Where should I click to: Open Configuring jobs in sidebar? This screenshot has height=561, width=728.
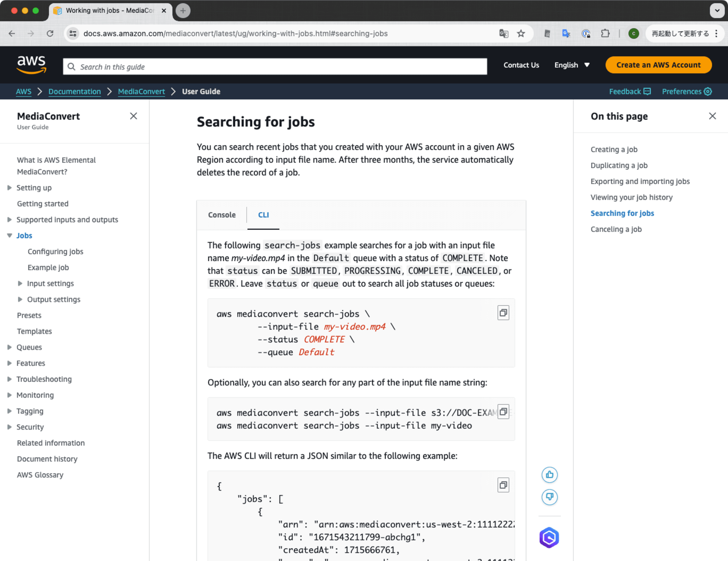pos(55,251)
